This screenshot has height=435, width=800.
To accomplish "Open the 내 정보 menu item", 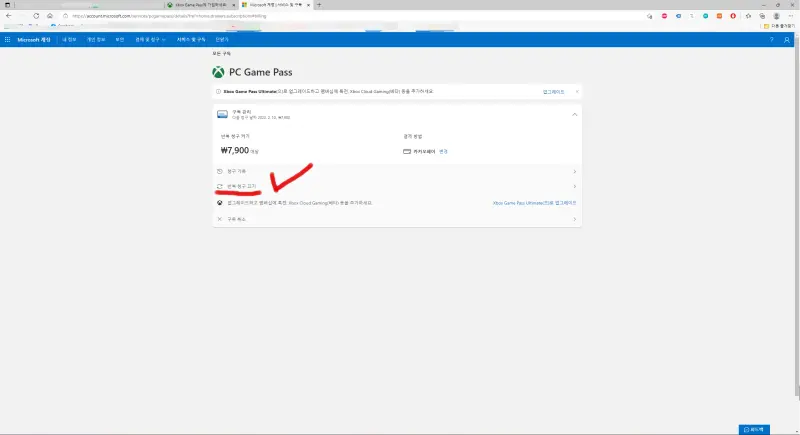I will (69, 40).
